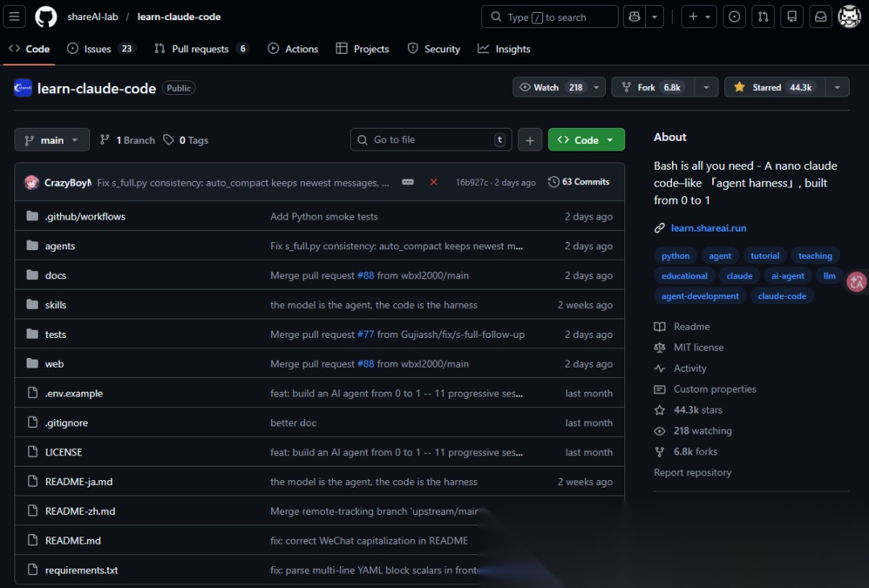The image size is (869, 588).
Task: Open the Security tab
Action: point(434,49)
